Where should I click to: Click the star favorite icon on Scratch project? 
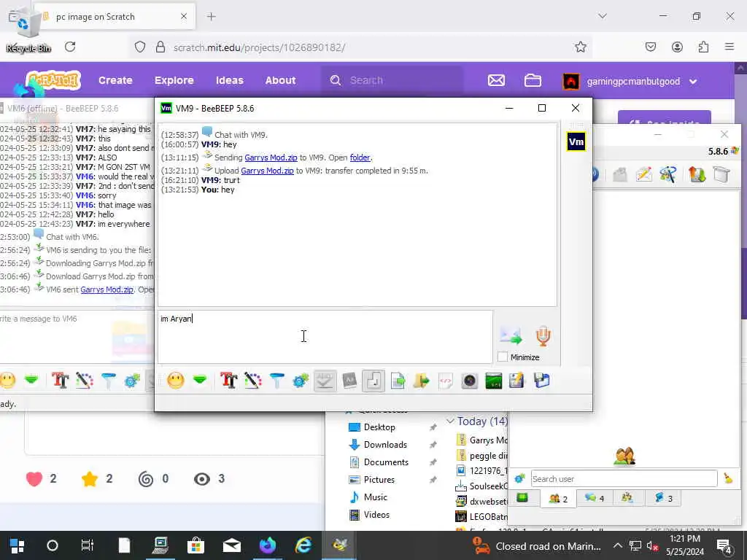[90, 479]
